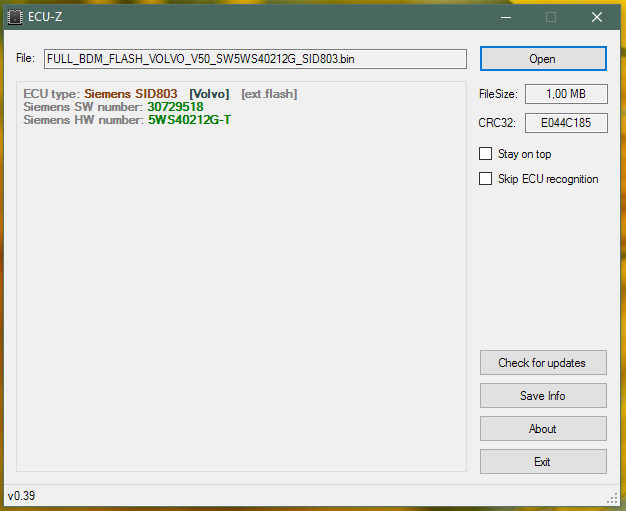Click the File: label
The width and height of the screenshot is (626, 511).
(25, 58)
